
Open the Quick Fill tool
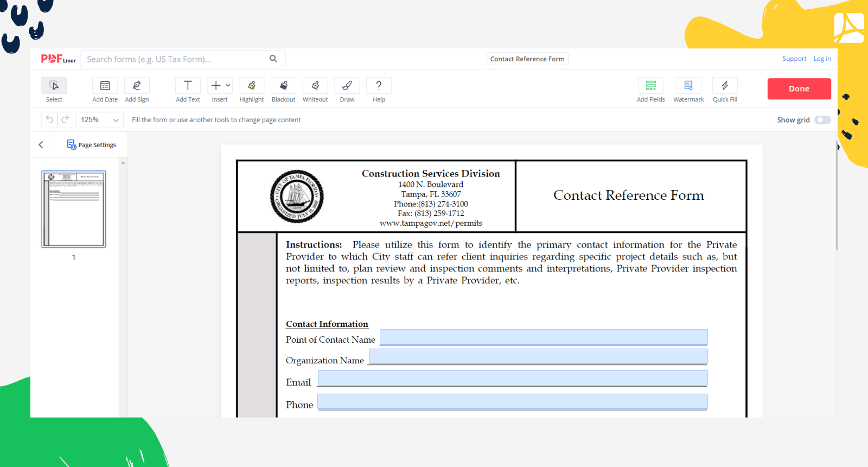tap(725, 86)
